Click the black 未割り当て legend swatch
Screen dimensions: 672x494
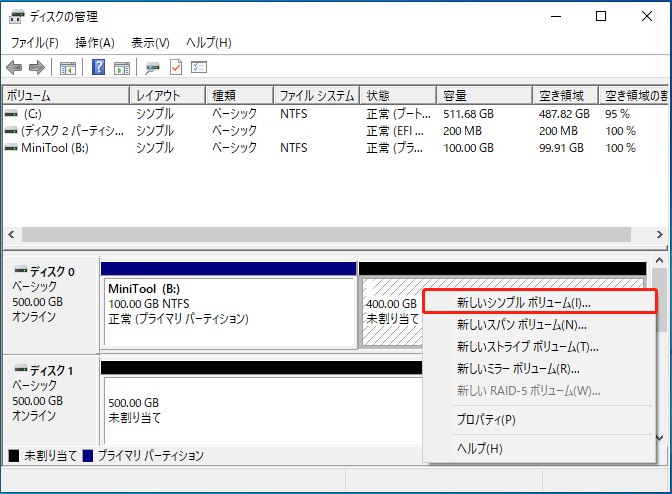(14, 456)
